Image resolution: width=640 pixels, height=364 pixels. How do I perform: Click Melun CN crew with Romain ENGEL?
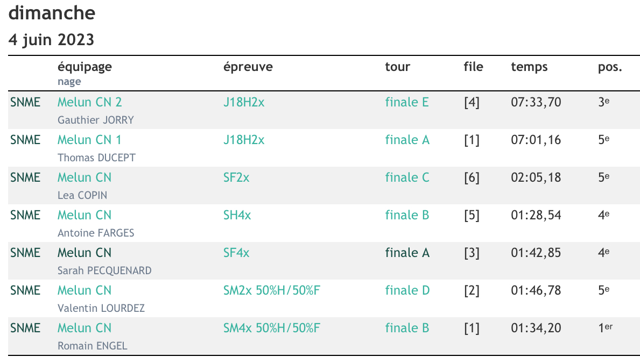(85, 328)
